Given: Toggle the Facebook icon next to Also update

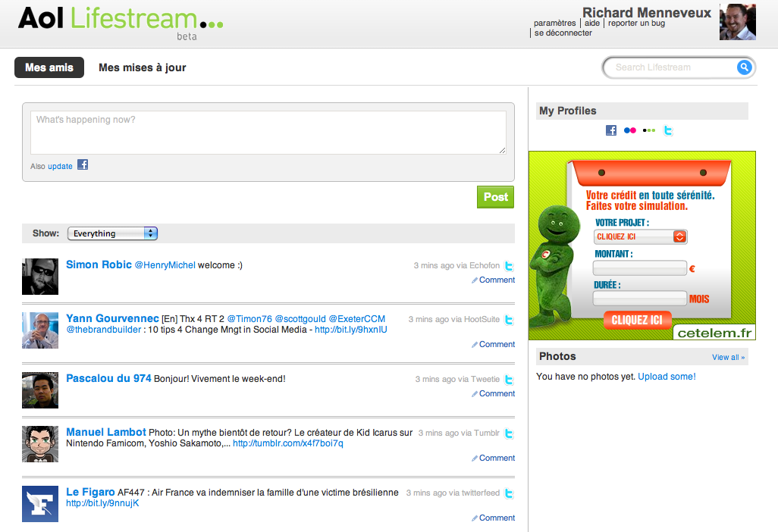Looking at the screenshot, I should pyautogui.click(x=83, y=164).
